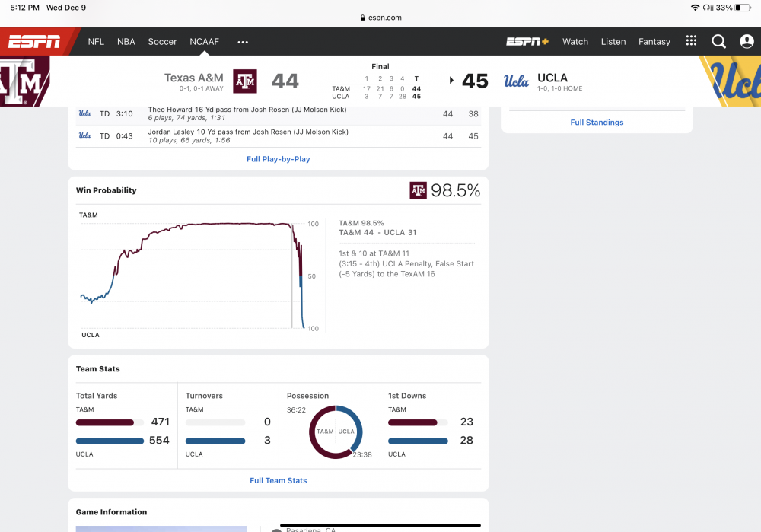The height and width of the screenshot is (532, 761).
Task: Tap the espn.com address bar
Action: [379, 18]
